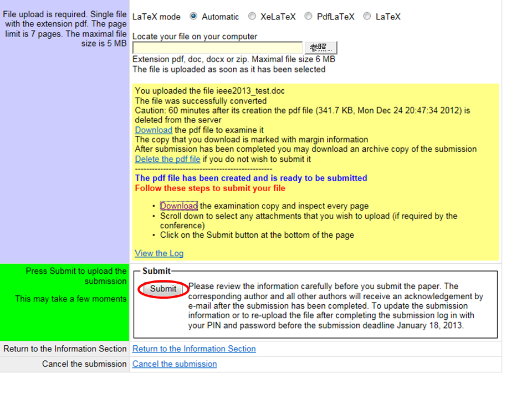532x399 pixels.
Task: Open the Download link for the examination copy
Action: tap(179, 206)
